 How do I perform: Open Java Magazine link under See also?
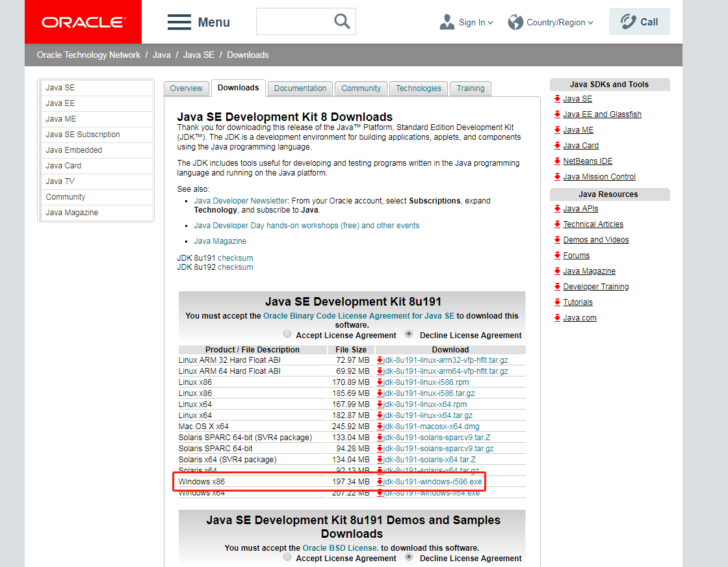pyautogui.click(x=220, y=241)
